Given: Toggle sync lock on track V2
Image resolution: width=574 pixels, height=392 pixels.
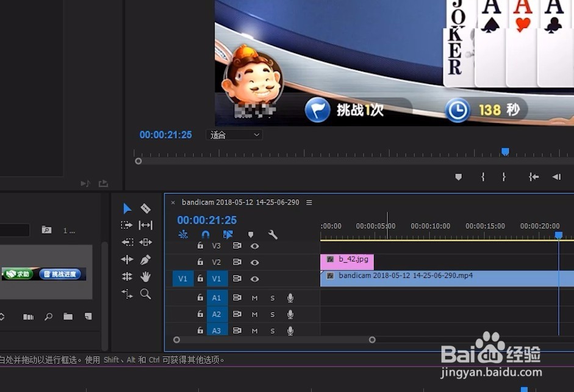Looking at the screenshot, I should tap(237, 262).
